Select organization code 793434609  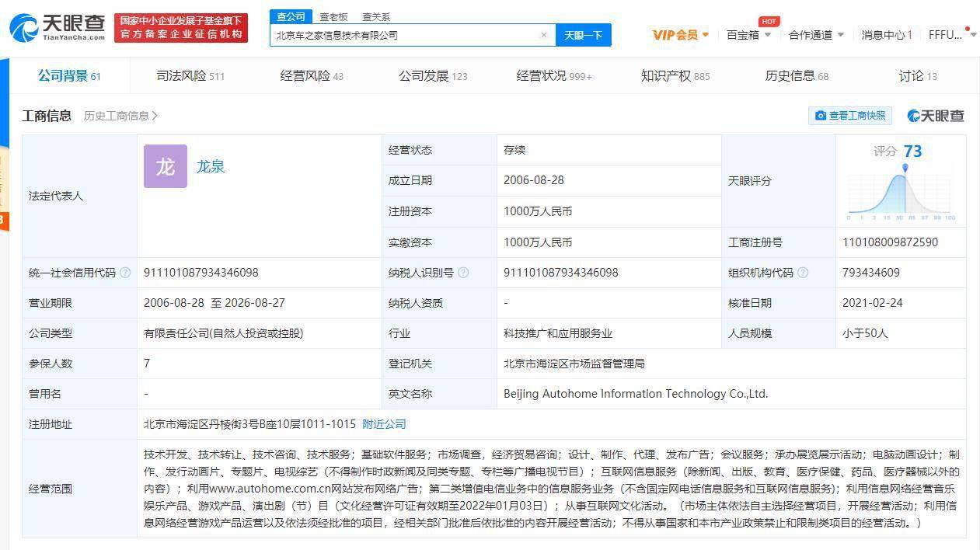(871, 273)
